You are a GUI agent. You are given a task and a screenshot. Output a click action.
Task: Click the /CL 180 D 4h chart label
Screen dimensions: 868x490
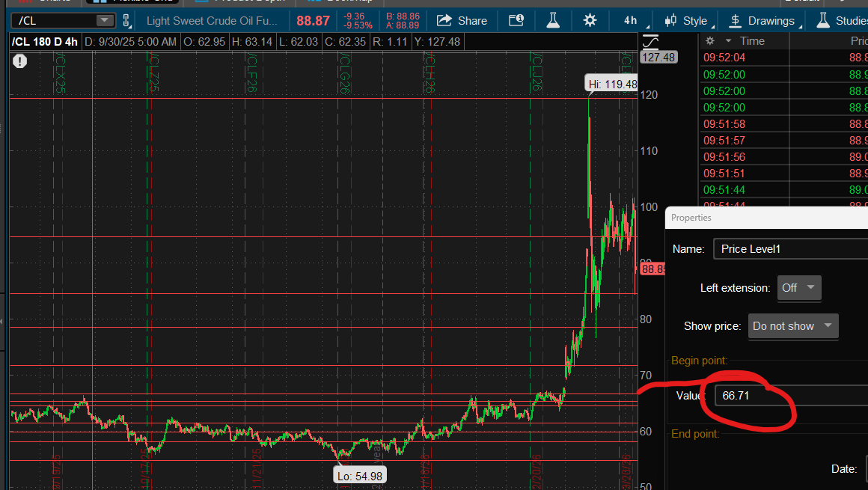point(45,42)
